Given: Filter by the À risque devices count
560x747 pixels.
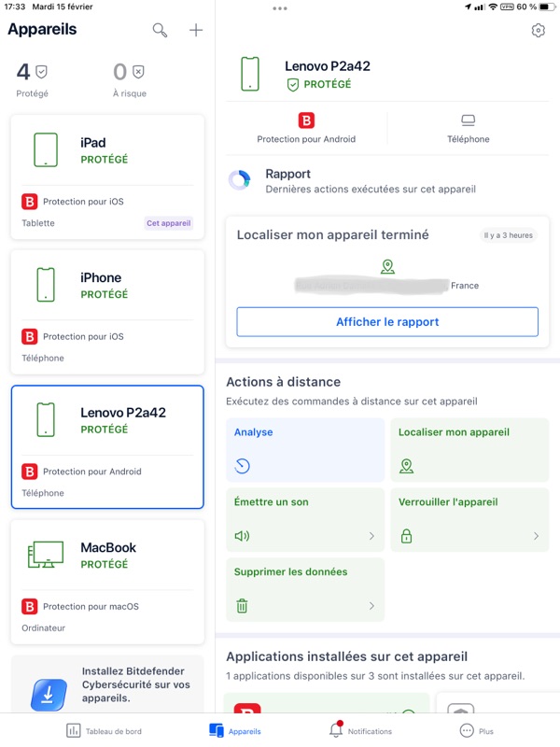Looking at the screenshot, I should (x=129, y=79).
